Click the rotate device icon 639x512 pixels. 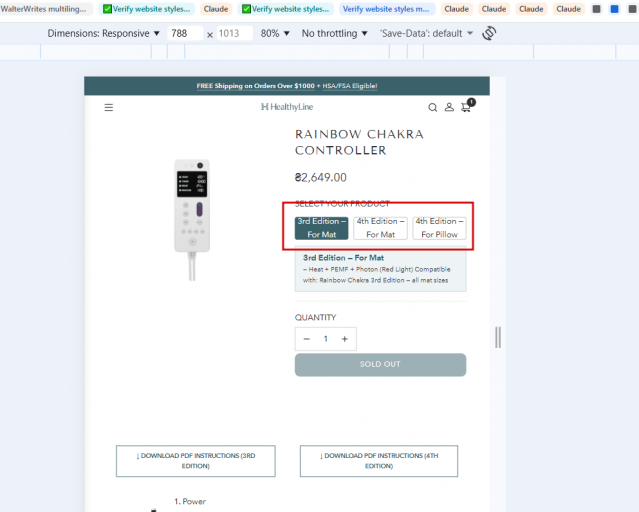489,33
